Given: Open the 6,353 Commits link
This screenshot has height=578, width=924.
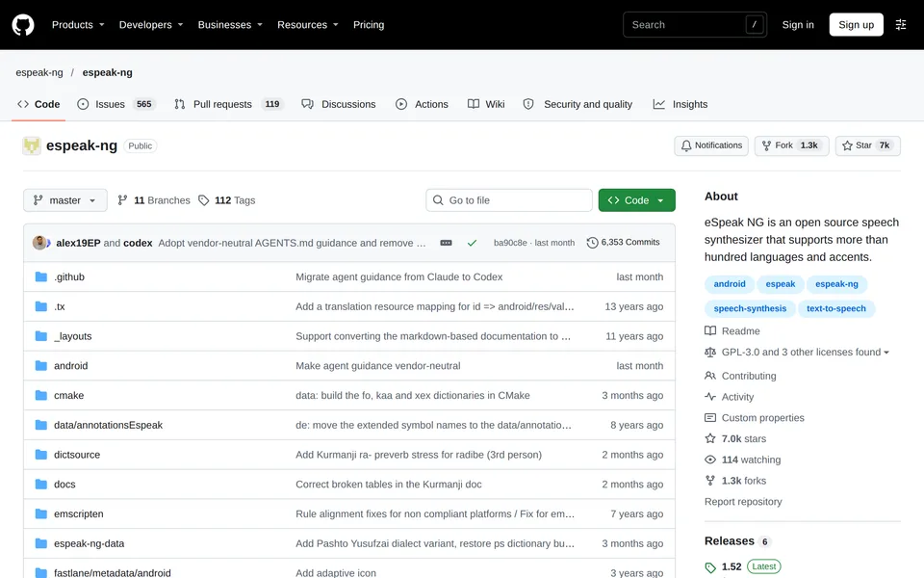Looking at the screenshot, I should pyautogui.click(x=624, y=243).
